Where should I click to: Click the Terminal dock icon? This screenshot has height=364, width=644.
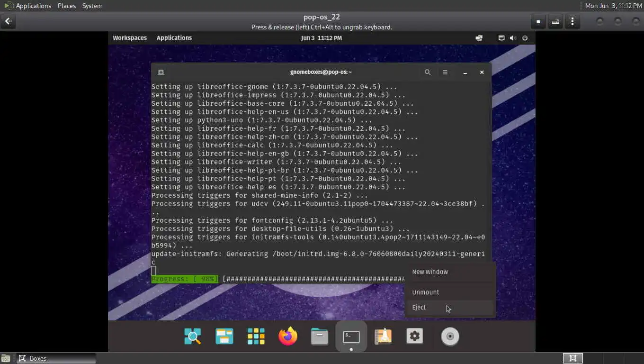pos(351,337)
